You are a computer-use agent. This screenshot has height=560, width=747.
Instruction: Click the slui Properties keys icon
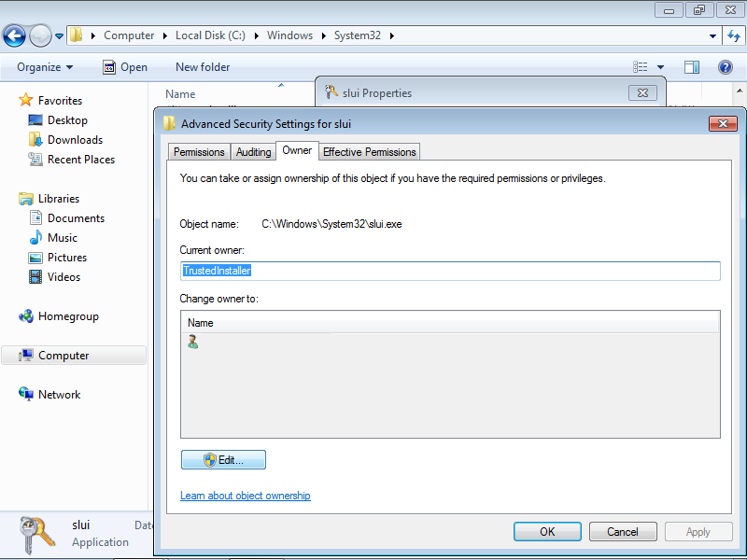331,91
